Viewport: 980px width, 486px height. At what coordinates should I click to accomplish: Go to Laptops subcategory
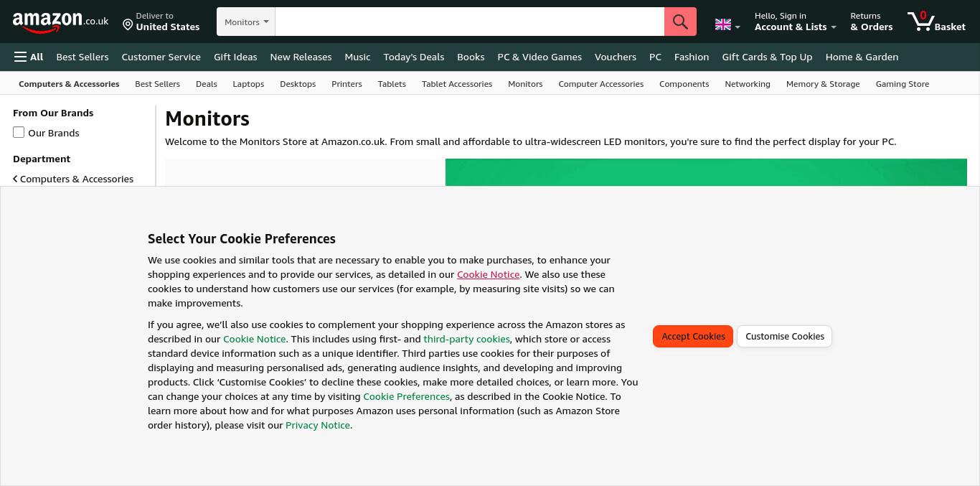pos(248,84)
